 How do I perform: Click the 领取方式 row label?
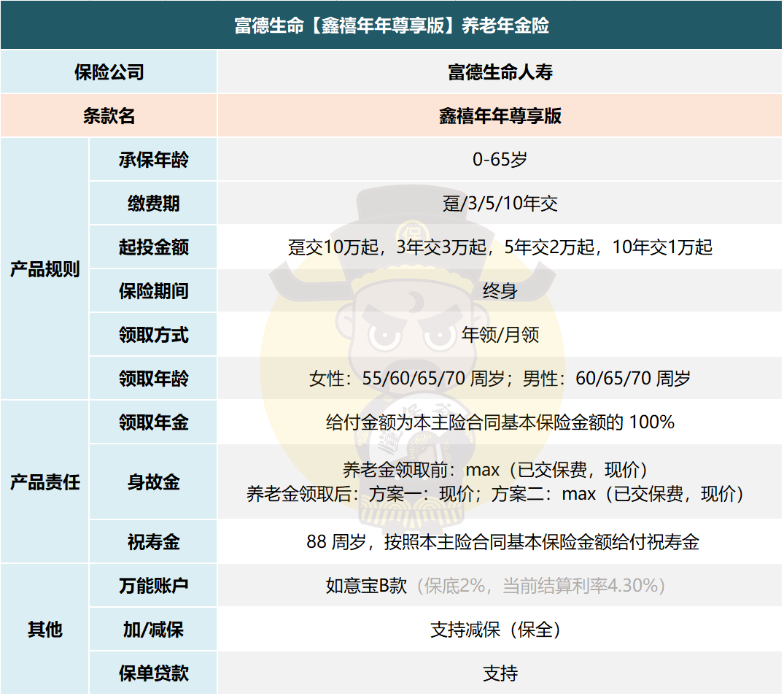coord(153,334)
